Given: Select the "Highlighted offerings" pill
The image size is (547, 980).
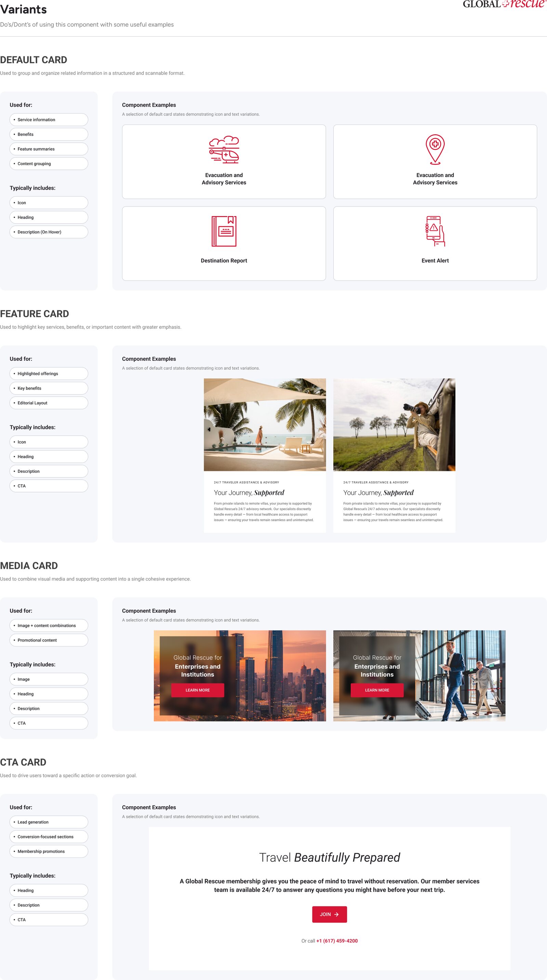Looking at the screenshot, I should 49,374.
